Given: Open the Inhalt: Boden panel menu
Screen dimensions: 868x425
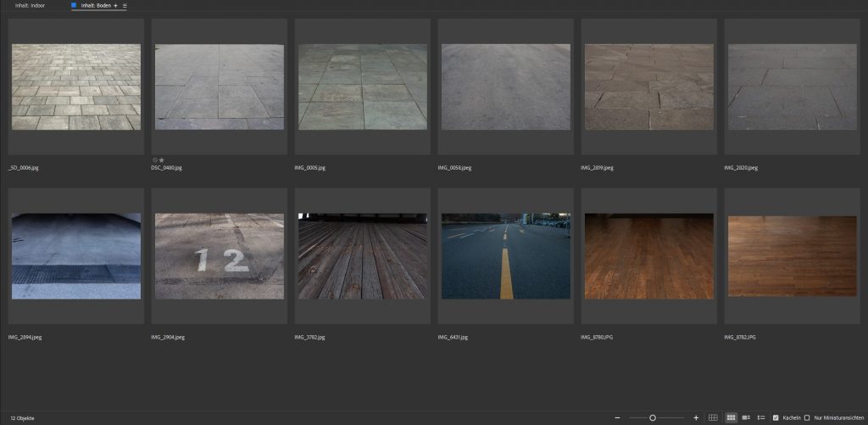Looking at the screenshot, I should click(x=125, y=6).
